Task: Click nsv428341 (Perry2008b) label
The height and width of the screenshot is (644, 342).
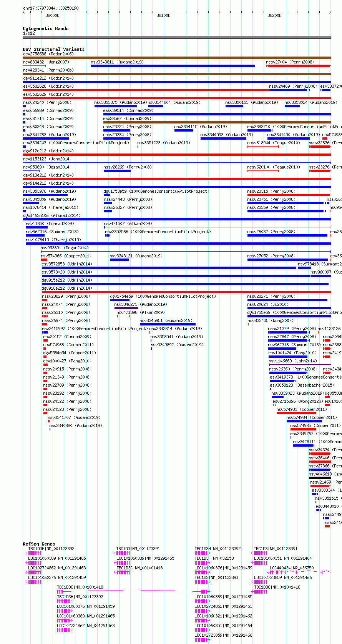Action: [x=48, y=70]
